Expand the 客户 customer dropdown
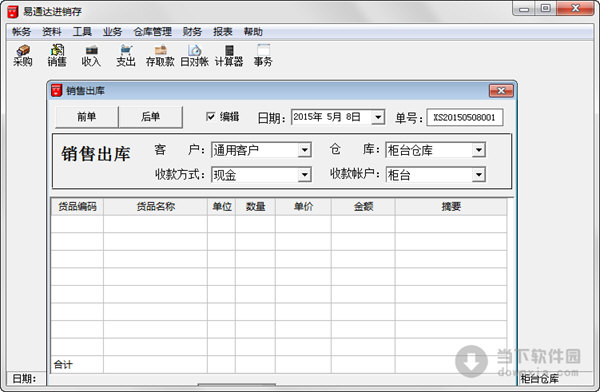Image resolution: width=600 pixels, height=392 pixels. point(304,150)
